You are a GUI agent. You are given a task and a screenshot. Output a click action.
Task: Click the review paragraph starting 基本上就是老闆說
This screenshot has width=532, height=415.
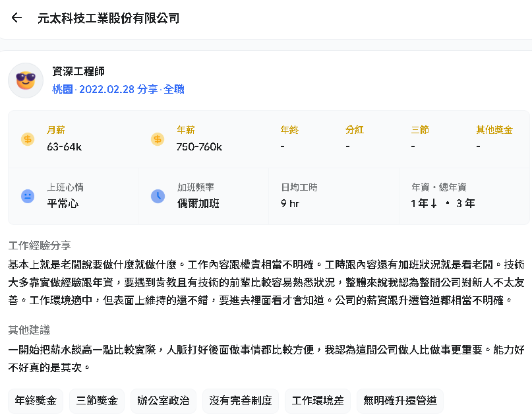(266, 282)
